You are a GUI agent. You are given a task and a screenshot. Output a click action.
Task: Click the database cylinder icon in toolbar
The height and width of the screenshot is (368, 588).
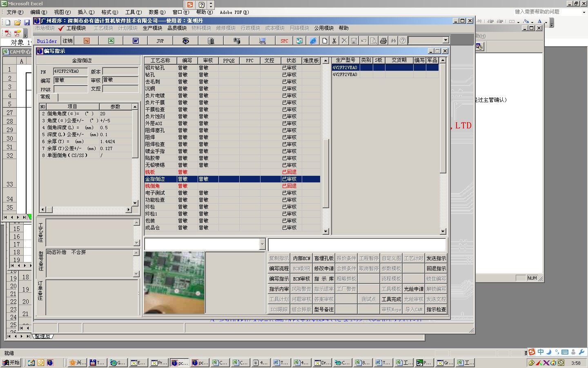click(211, 41)
